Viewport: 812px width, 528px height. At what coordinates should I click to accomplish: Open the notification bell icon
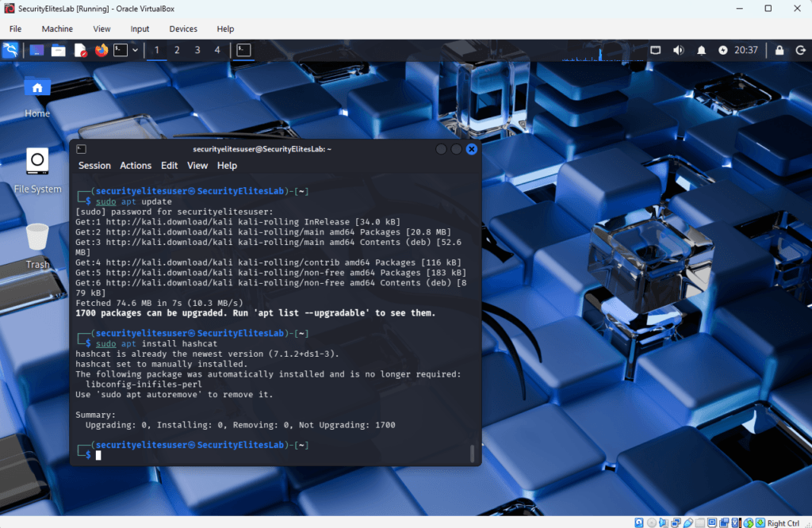tap(702, 50)
